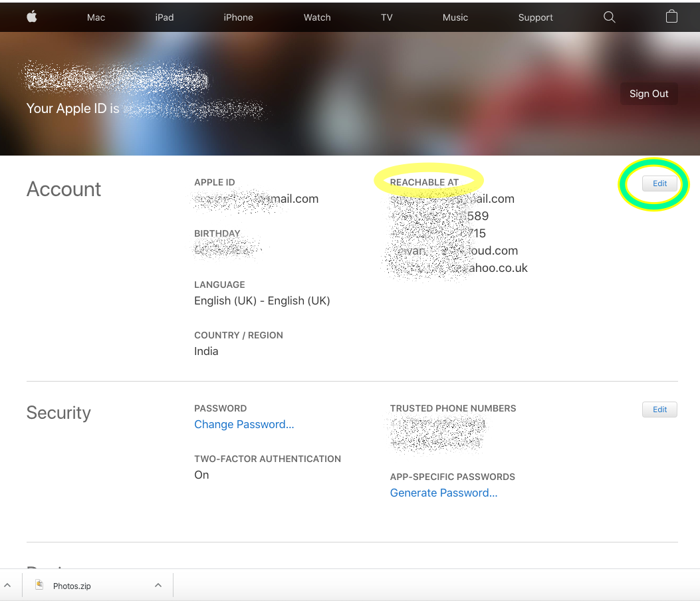The image size is (700, 601).
Task: Open the search magnifier icon
Action: [x=609, y=17]
